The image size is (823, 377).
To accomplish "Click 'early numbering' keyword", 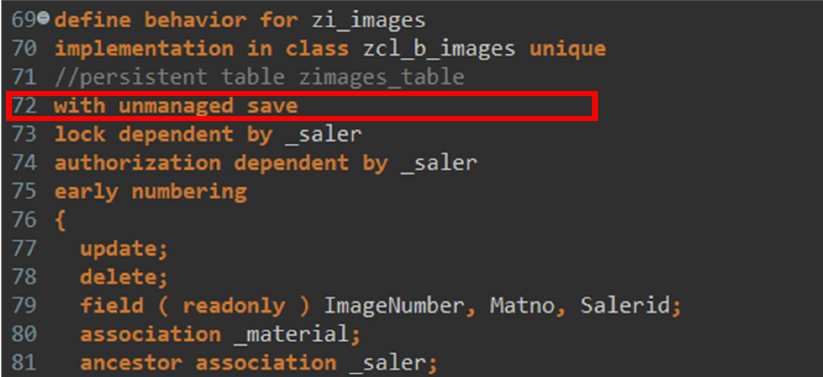I will (150, 191).
